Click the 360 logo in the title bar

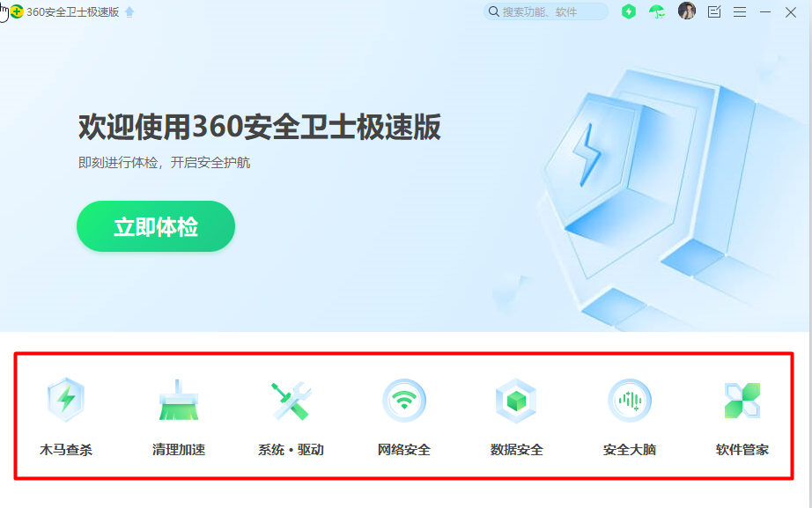[17, 11]
